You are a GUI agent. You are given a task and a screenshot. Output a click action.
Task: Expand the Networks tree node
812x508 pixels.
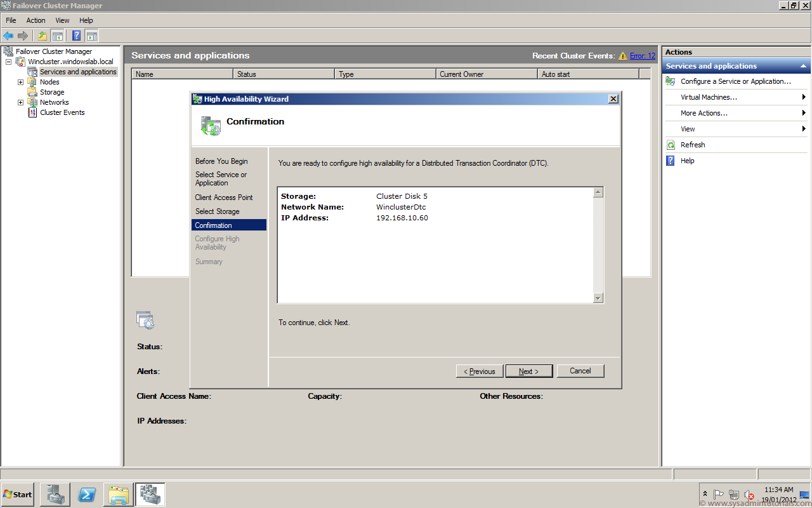coord(20,102)
